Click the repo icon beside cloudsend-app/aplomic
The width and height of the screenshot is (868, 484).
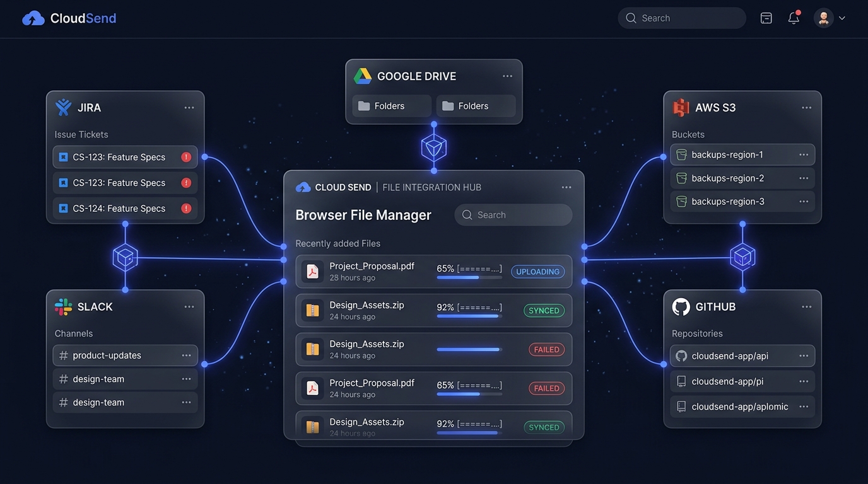[x=681, y=406]
